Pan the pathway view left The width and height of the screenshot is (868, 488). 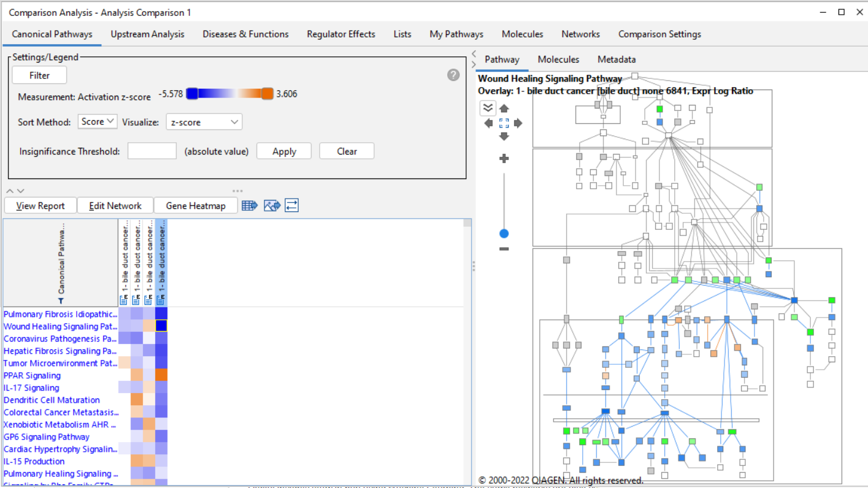click(489, 123)
